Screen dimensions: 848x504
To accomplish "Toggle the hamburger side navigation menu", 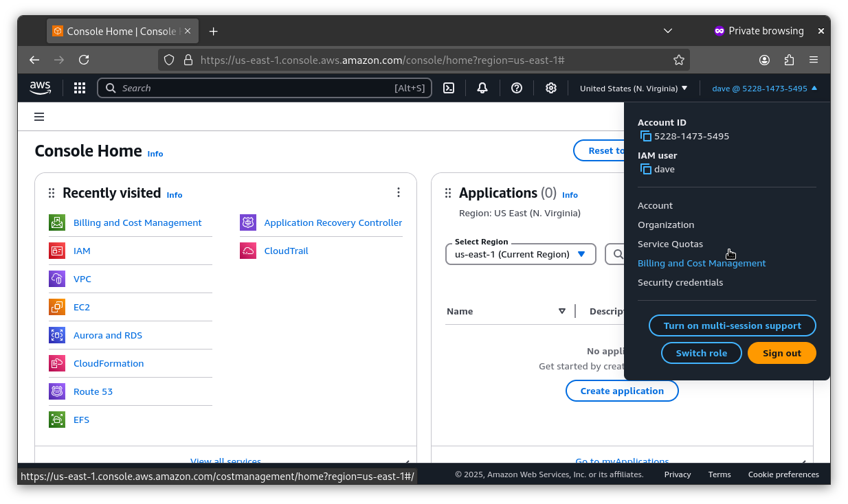I will pos(39,117).
